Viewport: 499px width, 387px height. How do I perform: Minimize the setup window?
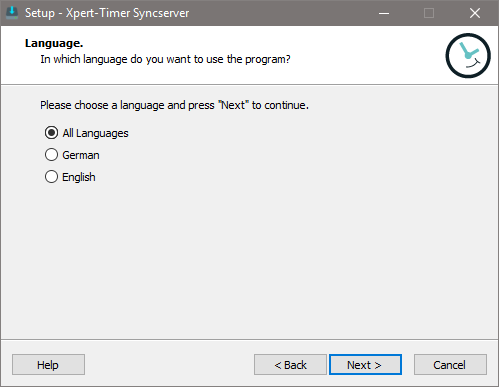coord(384,13)
